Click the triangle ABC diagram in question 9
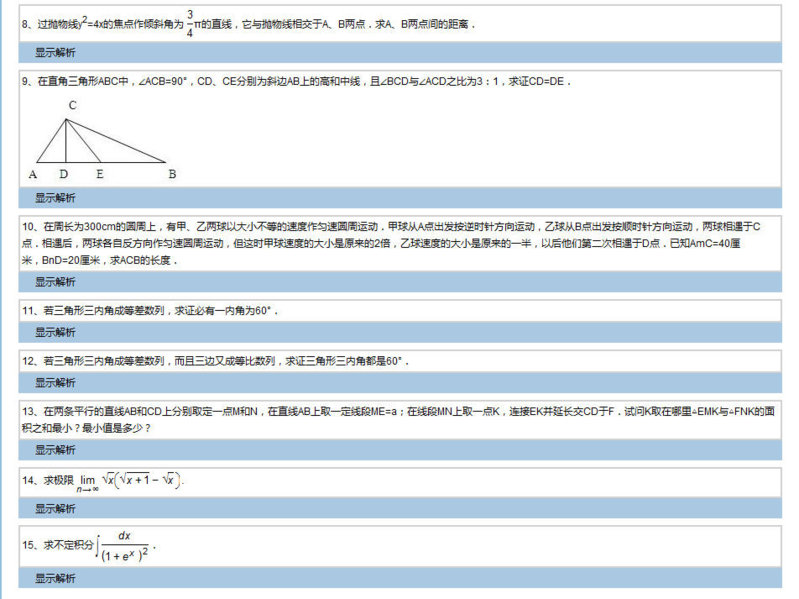 tap(100, 138)
